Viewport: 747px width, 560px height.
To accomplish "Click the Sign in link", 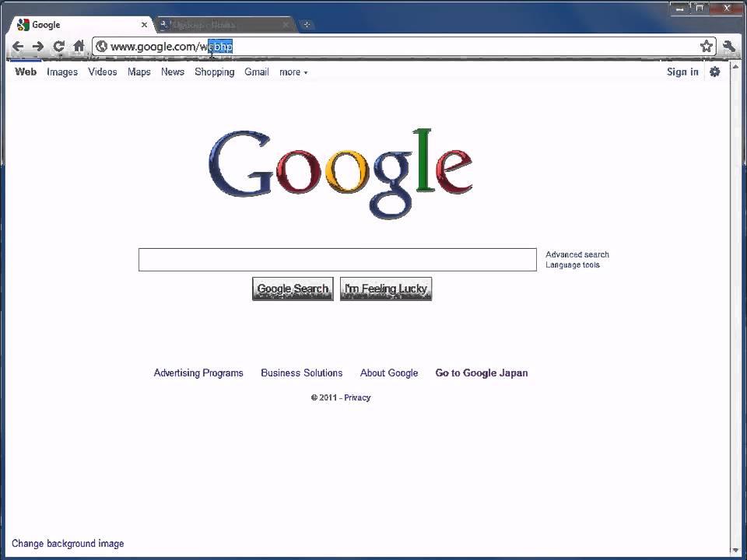I will [x=682, y=72].
